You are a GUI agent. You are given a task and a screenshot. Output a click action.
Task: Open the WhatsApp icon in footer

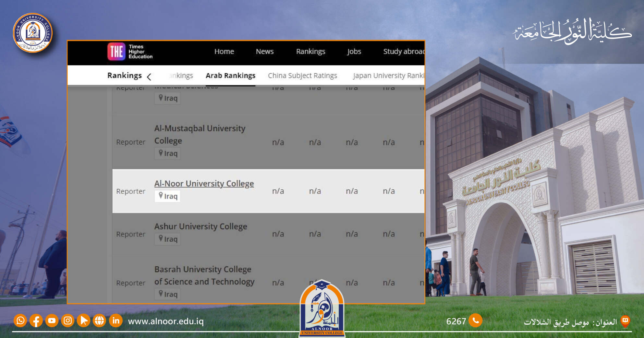coord(20,321)
